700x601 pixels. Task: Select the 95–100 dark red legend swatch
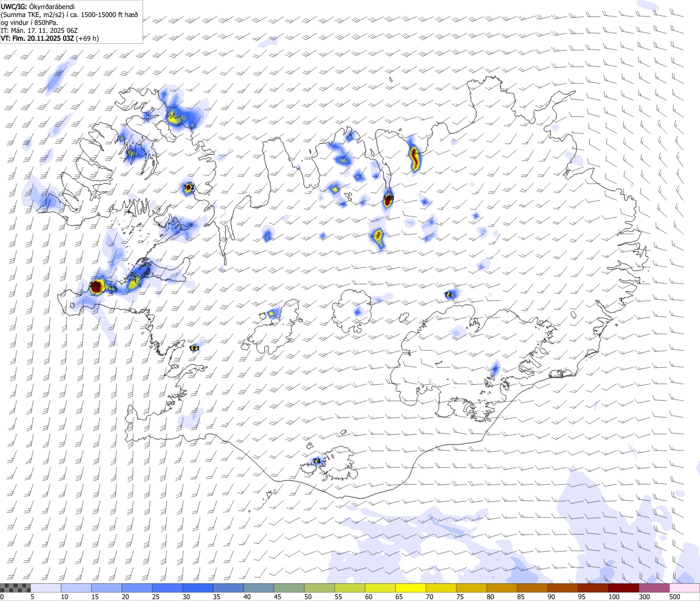coord(593,588)
